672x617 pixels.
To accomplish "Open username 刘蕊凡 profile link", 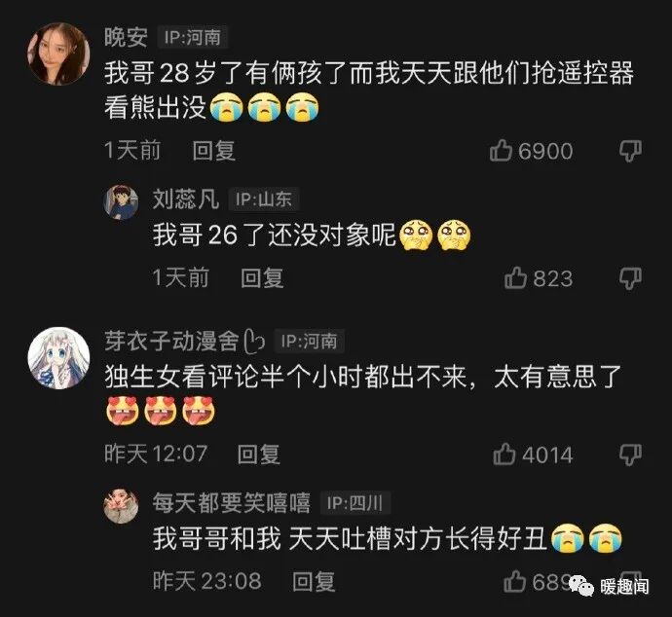I will click(186, 200).
